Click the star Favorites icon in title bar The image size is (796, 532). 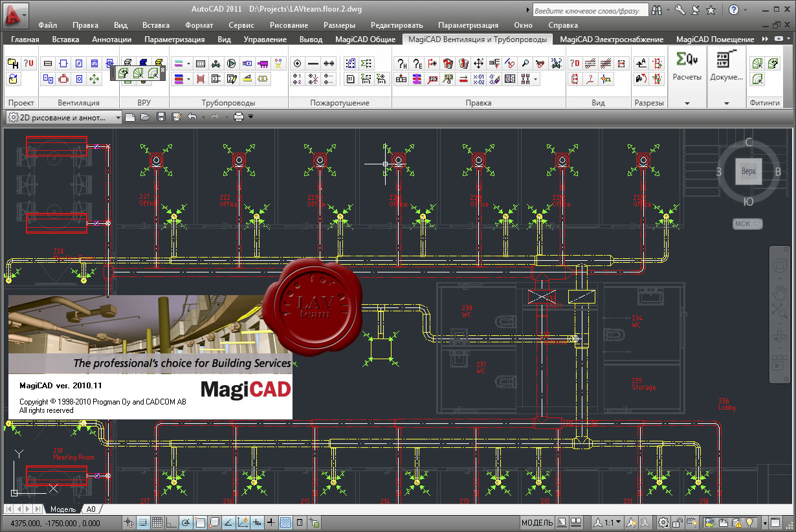pyautogui.click(x=711, y=10)
